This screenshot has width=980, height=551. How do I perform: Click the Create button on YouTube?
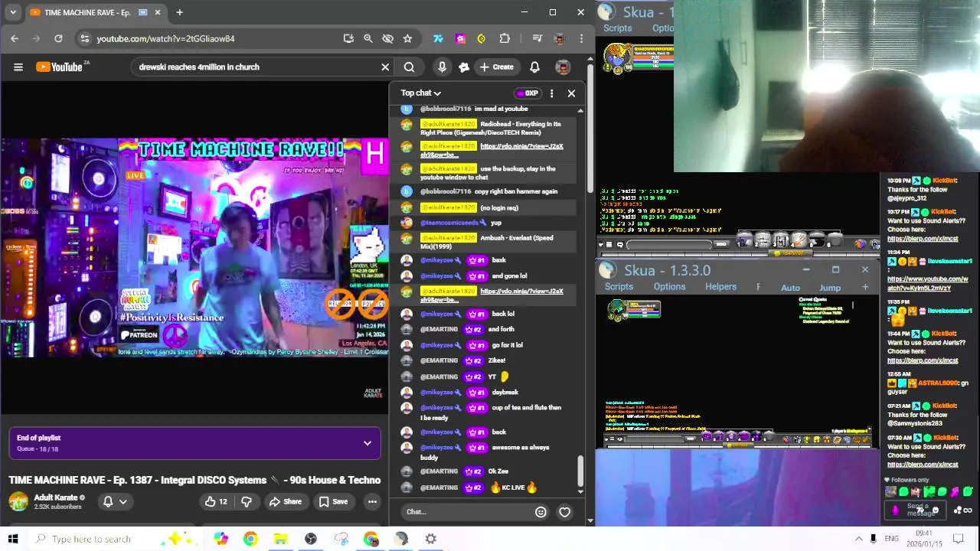pos(497,67)
